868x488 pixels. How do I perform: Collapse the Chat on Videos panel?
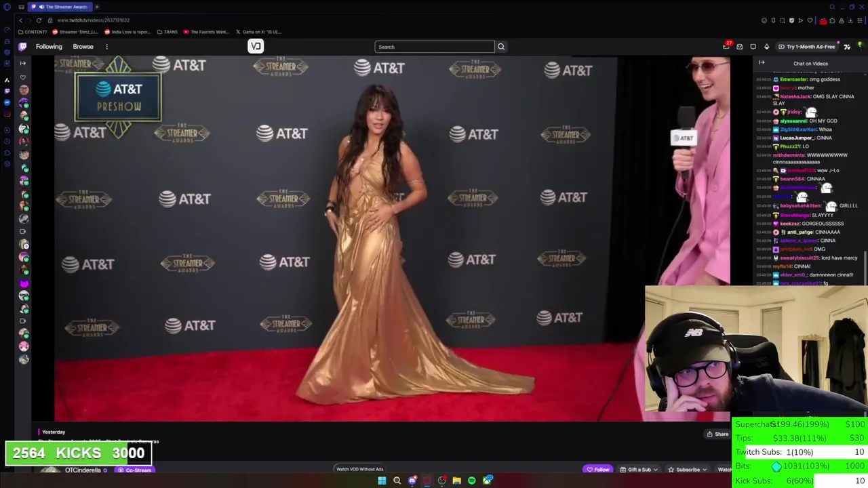(x=762, y=63)
